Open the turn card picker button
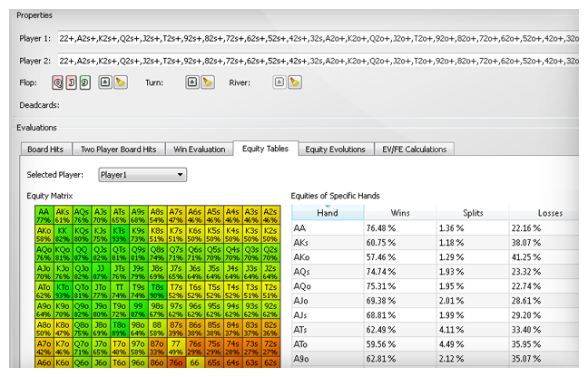Image resolution: width=588 pixels, height=377 pixels. click(192, 82)
